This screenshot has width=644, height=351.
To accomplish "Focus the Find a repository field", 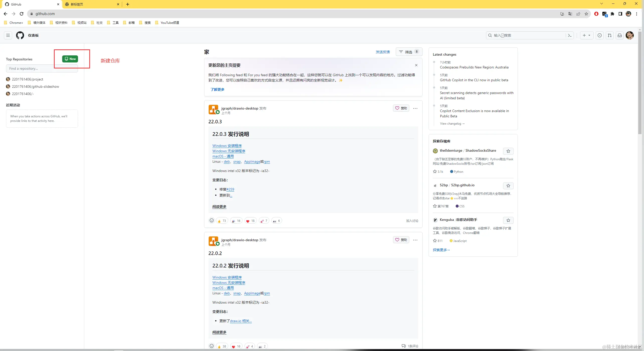I will [42, 68].
